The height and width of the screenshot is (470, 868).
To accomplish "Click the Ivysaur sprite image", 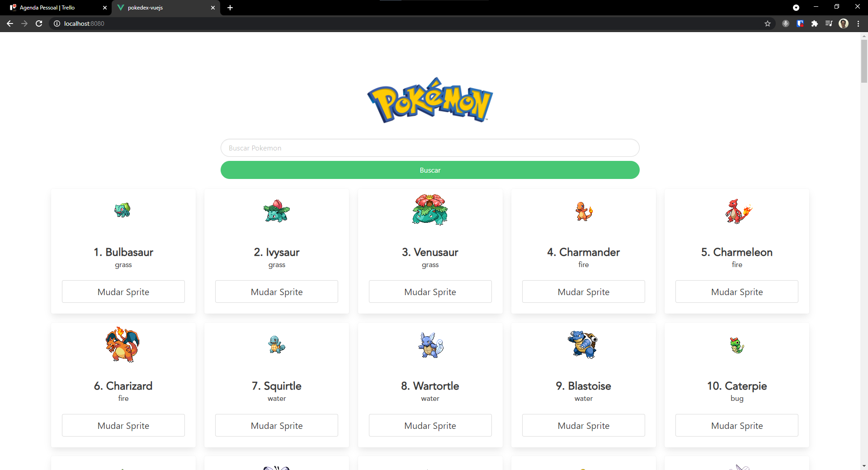I will pyautogui.click(x=277, y=211).
